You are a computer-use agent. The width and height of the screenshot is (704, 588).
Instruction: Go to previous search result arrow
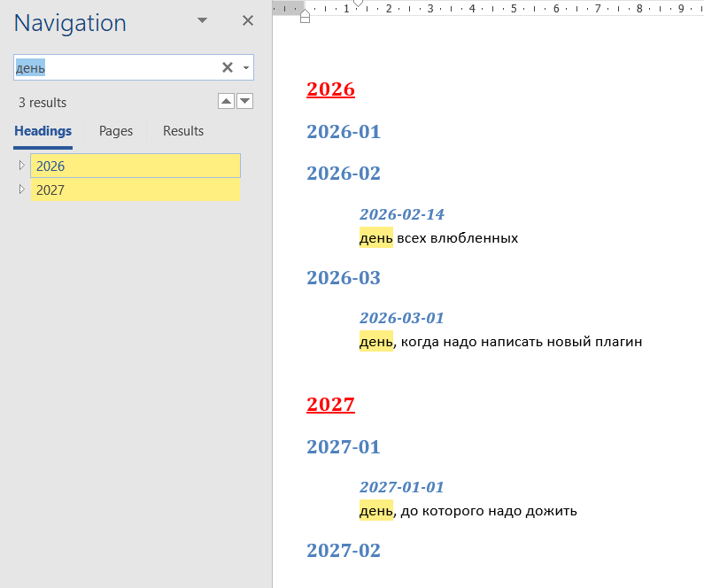[227, 102]
